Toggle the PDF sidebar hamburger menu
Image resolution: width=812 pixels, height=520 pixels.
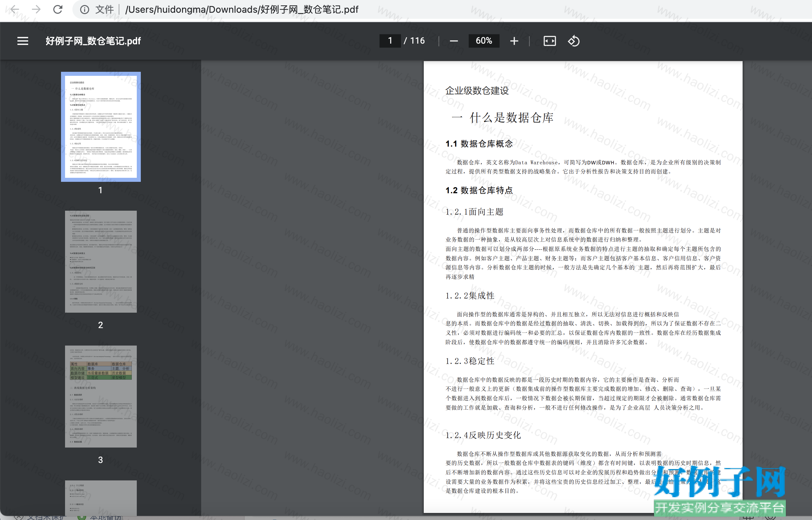(x=23, y=41)
